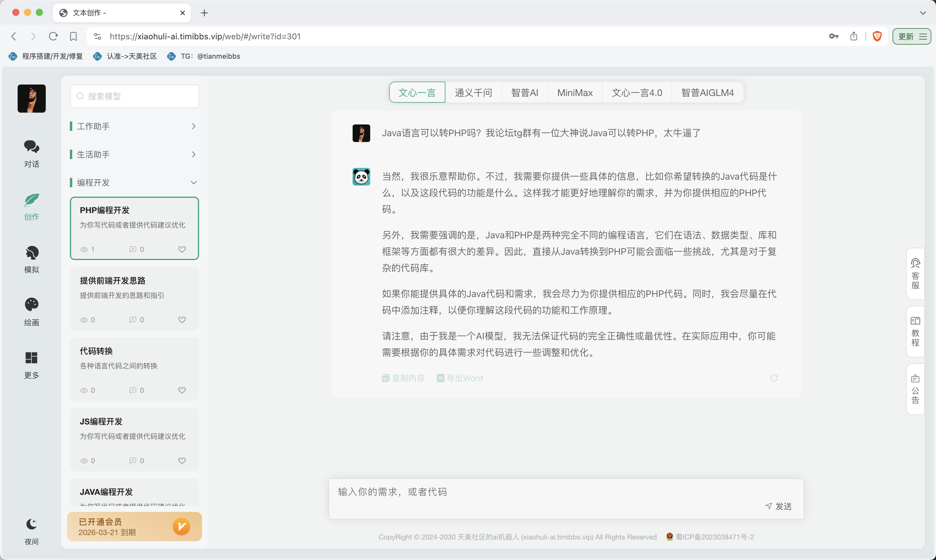Click 导出Word to export the reply
The image size is (936, 560).
(460, 378)
